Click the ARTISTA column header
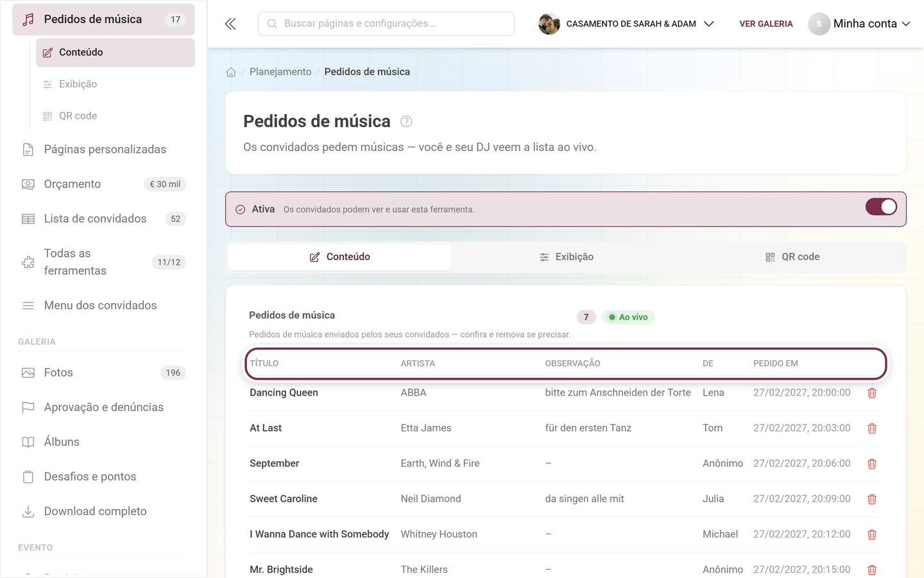The height and width of the screenshot is (578, 924). pos(418,363)
